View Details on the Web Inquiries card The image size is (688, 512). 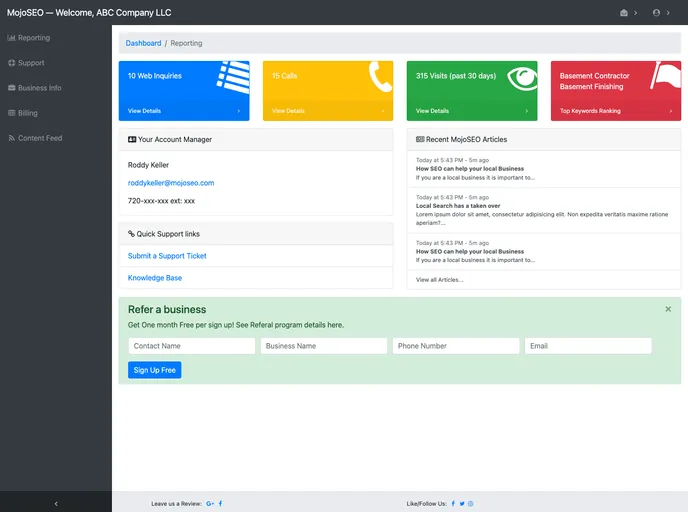pos(144,111)
